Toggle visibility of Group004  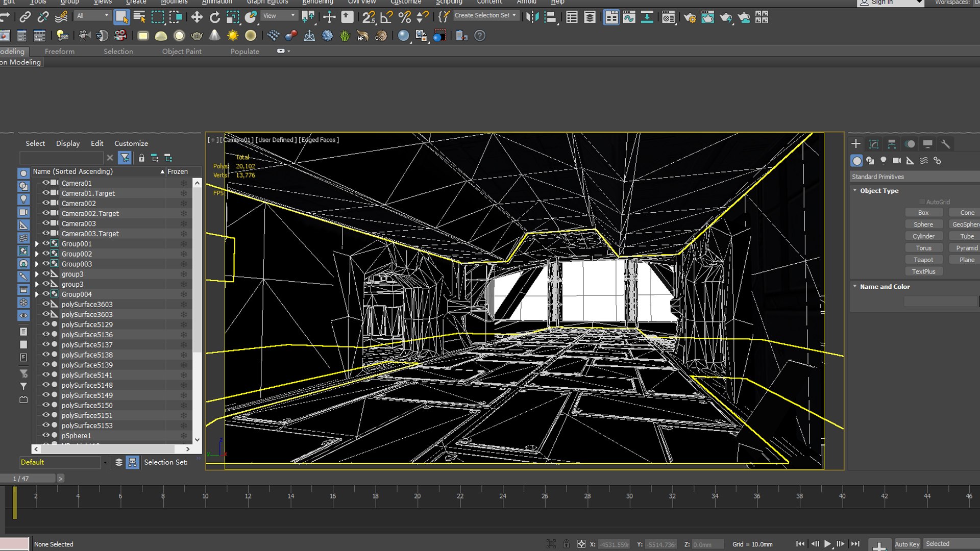[x=46, y=294]
